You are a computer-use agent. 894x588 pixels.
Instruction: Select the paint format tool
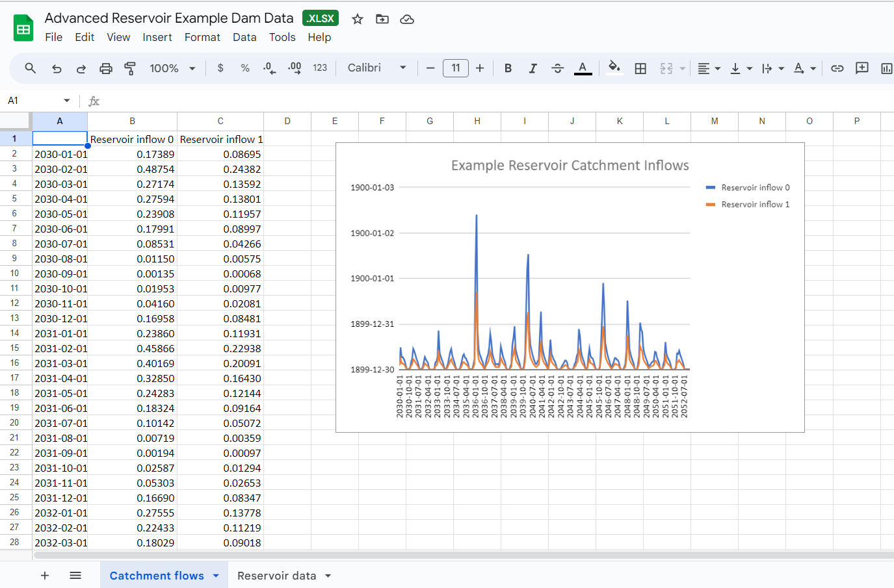[130, 68]
